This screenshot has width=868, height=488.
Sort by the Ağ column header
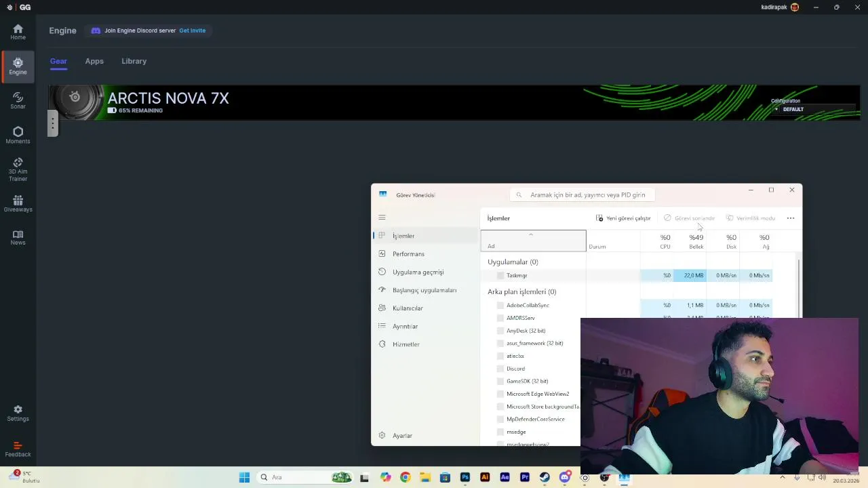point(756,241)
